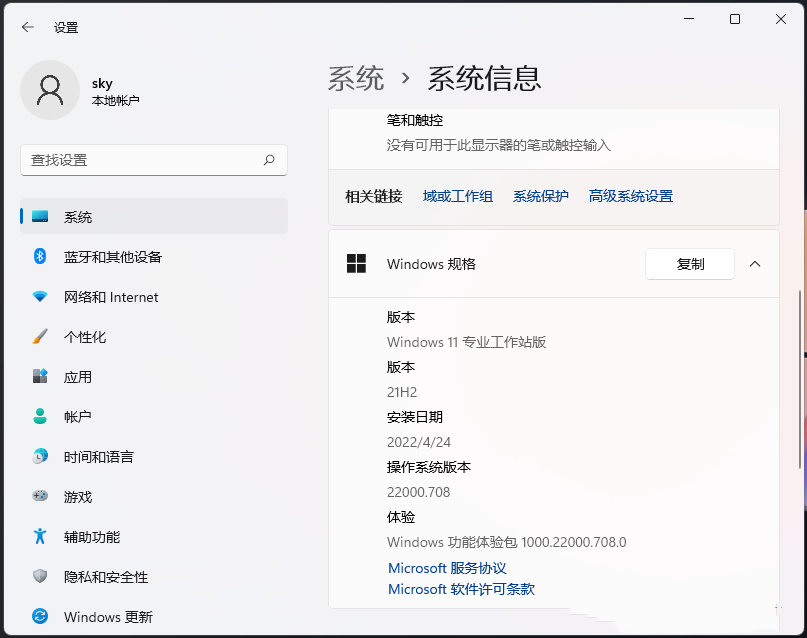
Task: Select the 时间和语言 sidebar icon
Action: point(39,457)
